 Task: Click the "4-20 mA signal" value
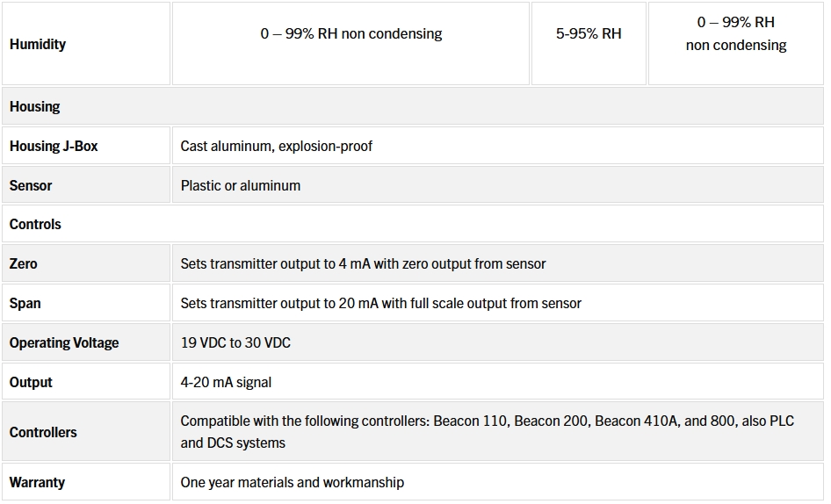click(226, 382)
